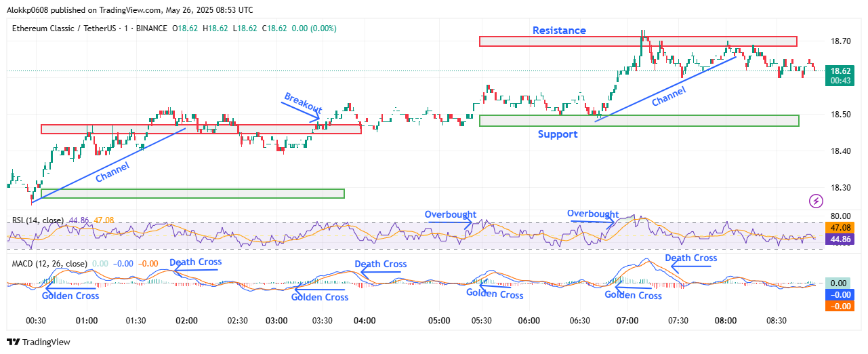
Task: Click the 18.40 price axis label
Action: (x=840, y=151)
